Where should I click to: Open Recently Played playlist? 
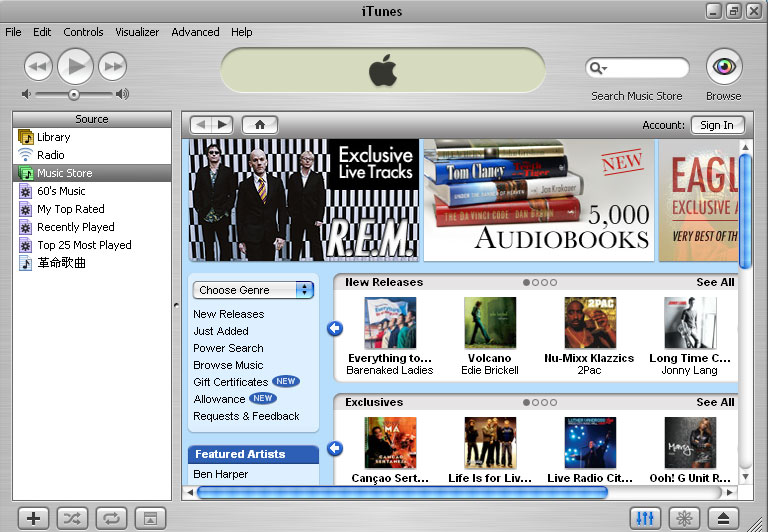(x=92, y=227)
